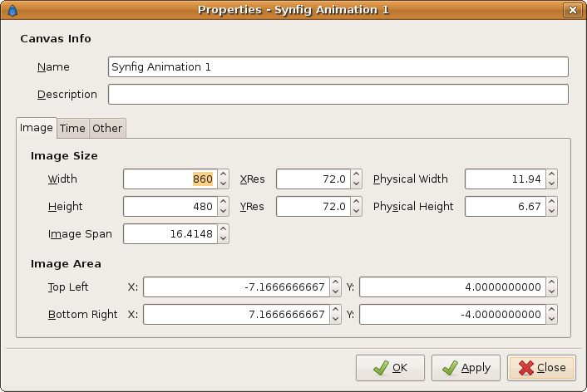Viewport: 587px width, 392px height.
Task: Increase XRes with the up arrow
Action: click(x=356, y=174)
